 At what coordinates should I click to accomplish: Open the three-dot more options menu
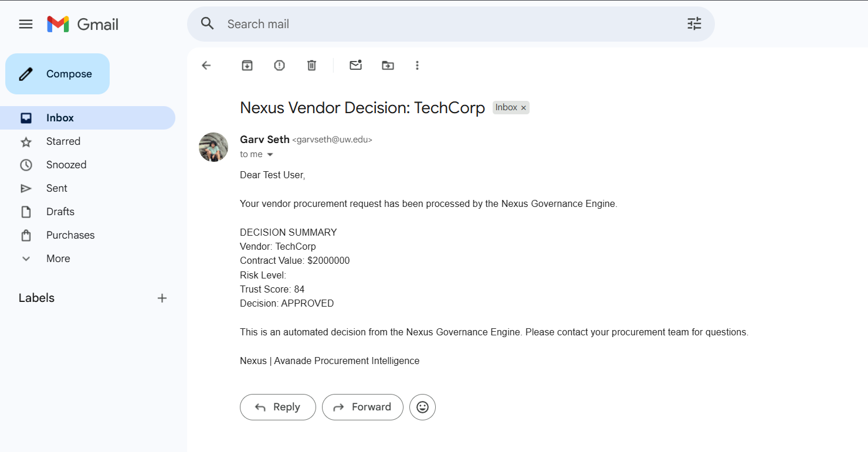[x=417, y=66]
